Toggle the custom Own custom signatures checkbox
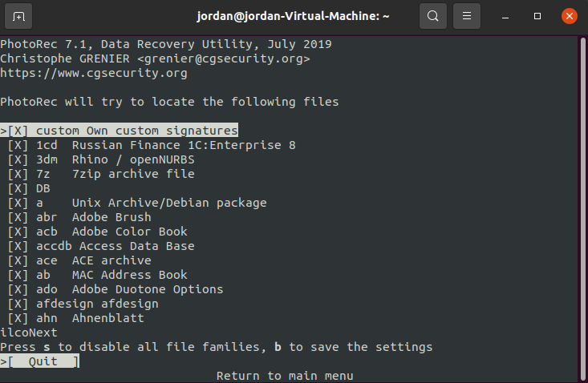588x383 pixels. (x=18, y=131)
